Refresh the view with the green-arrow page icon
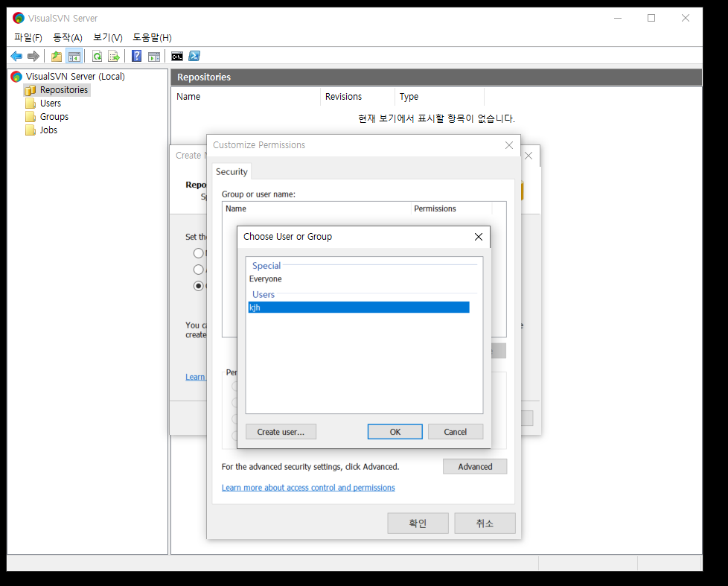Image resolution: width=728 pixels, height=586 pixels. (97, 56)
